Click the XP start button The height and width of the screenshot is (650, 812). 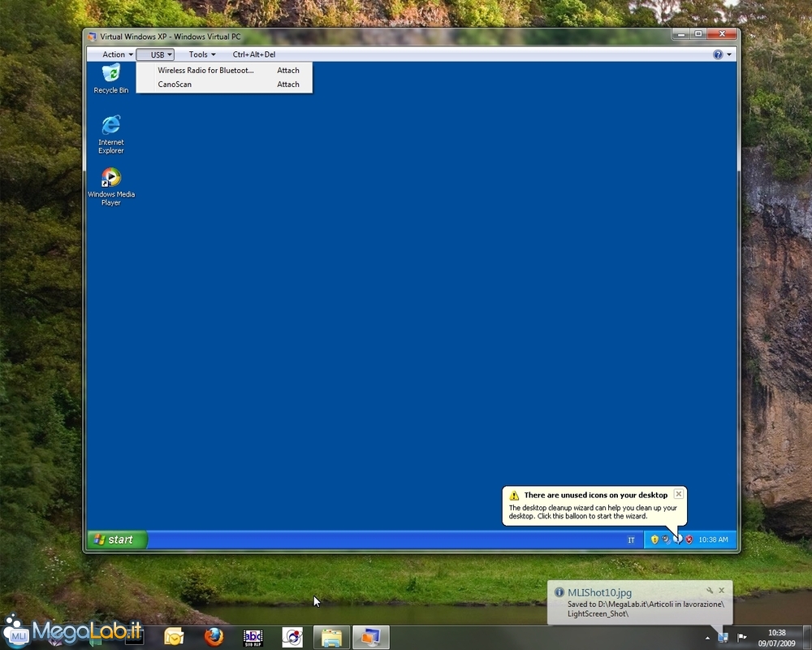coord(117,539)
